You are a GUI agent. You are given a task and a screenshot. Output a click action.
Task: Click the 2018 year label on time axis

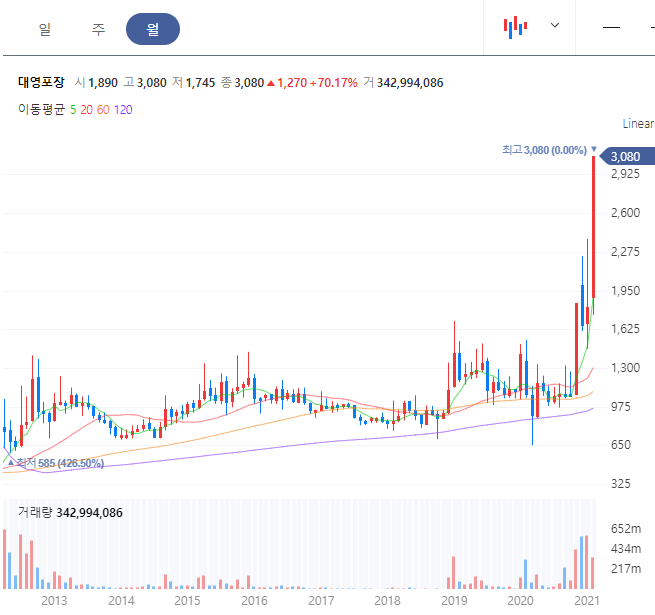click(x=387, y=601)
